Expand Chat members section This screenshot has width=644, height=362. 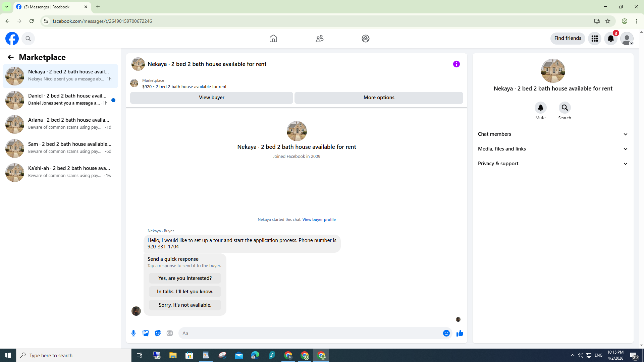pos(553,134)
